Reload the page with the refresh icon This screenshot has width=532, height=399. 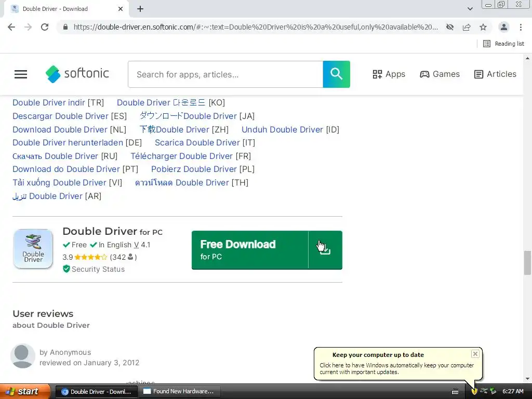click(45, 27)
